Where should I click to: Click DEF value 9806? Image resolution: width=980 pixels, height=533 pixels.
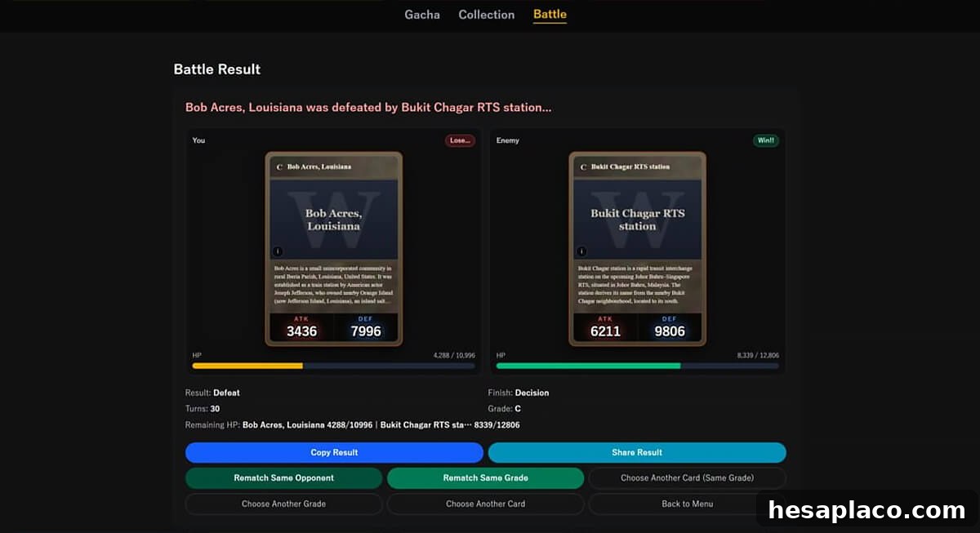(x=670, y=331)
